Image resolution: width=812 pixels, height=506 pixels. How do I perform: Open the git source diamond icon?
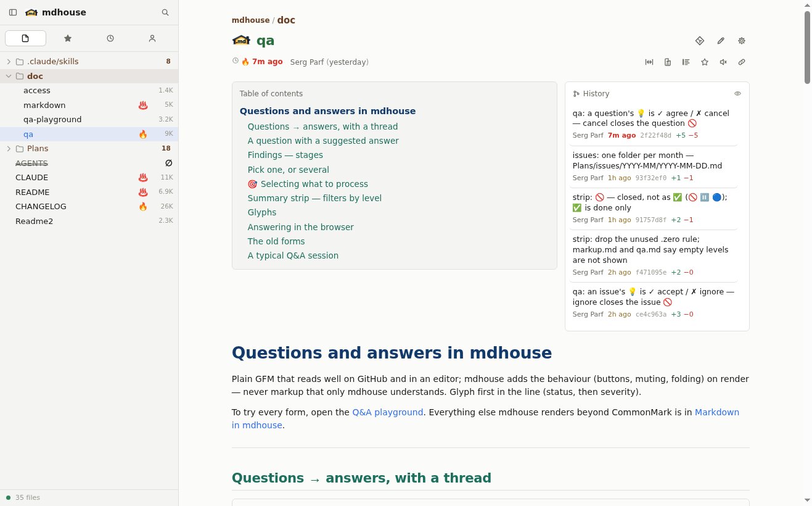[x=700, y=41]
